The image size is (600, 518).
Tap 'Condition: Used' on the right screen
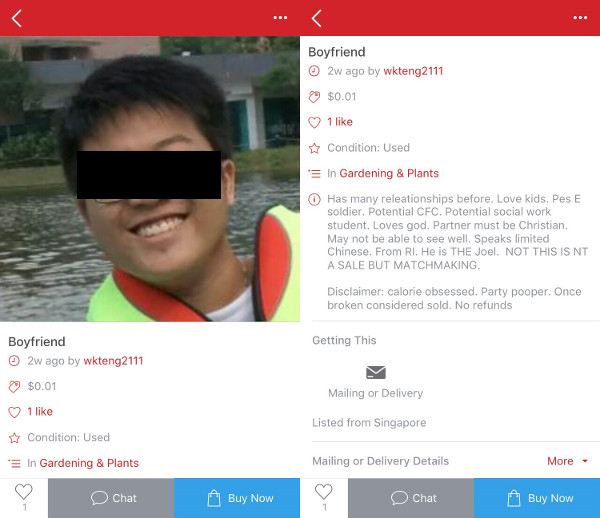pyautogui.click(x=368, y=148)
